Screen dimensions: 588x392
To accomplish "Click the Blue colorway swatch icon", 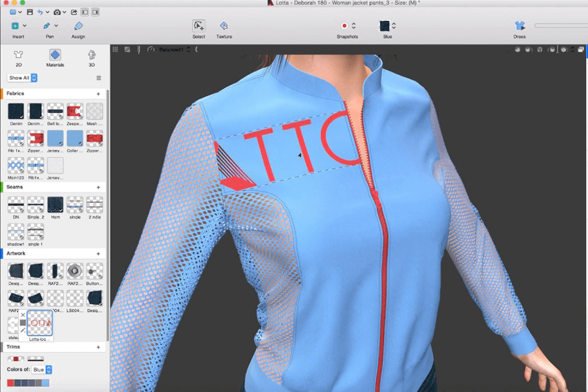I will 385,26.
